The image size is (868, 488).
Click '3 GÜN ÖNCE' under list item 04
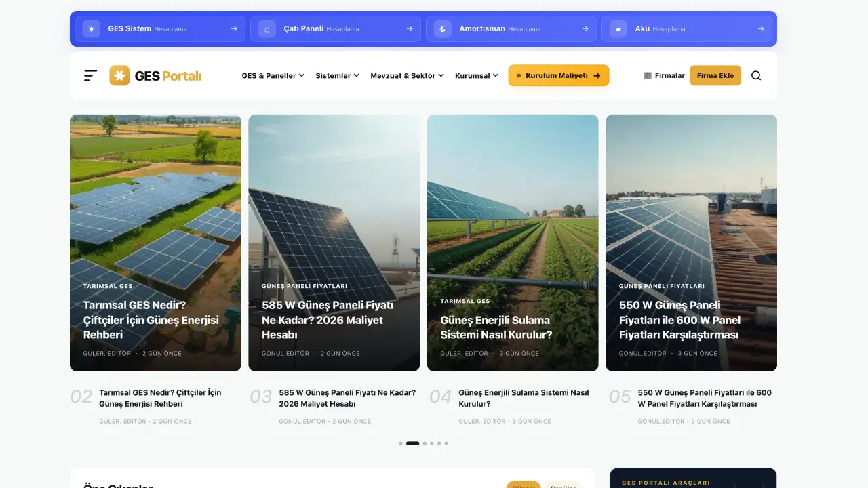pyautogui.click(x=532, y=421)
